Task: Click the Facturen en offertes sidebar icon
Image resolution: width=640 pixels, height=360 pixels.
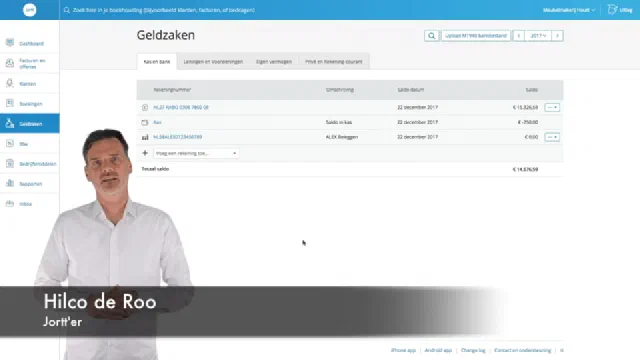Action: [x=10, y=63]
